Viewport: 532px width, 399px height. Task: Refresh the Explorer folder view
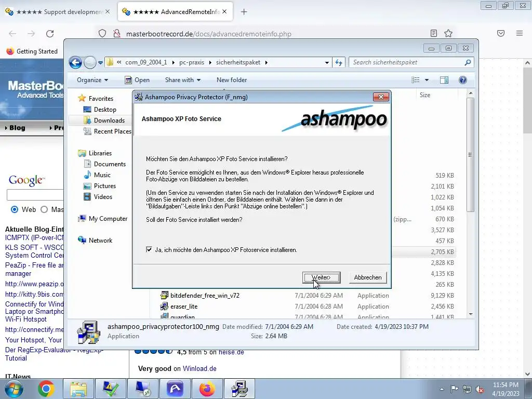339,62
